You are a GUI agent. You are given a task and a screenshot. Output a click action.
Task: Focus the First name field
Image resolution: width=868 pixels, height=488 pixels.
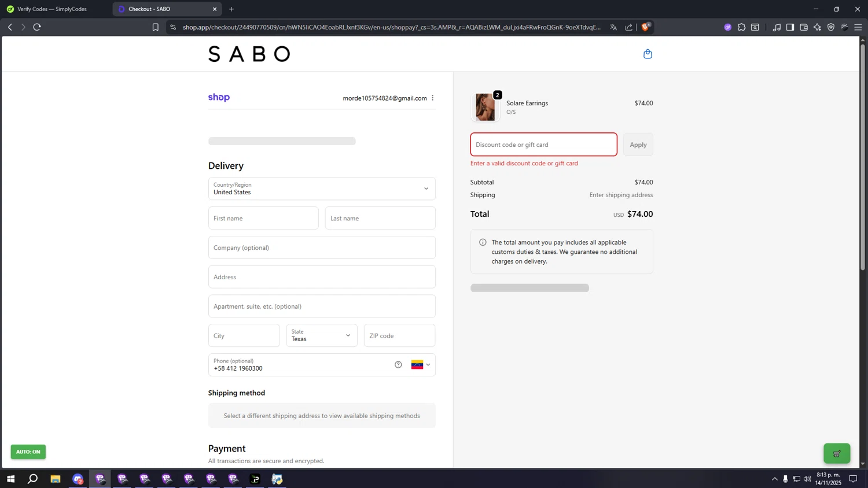263,218
